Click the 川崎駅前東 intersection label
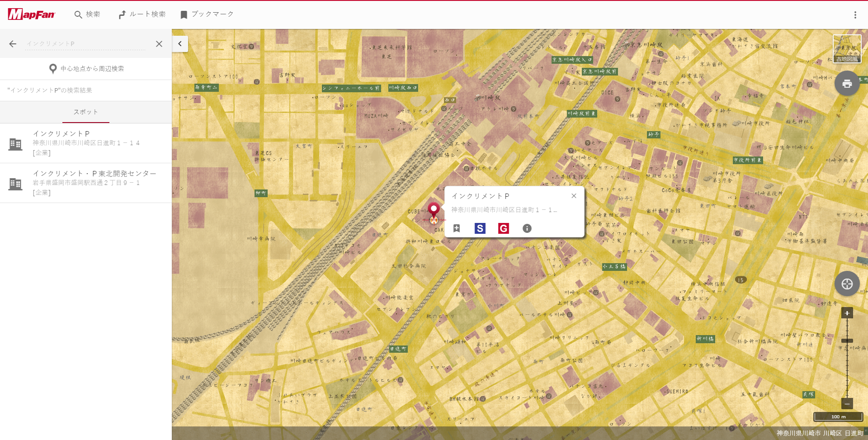The height and width of the screenshot is (440, 868). point(582,114)
